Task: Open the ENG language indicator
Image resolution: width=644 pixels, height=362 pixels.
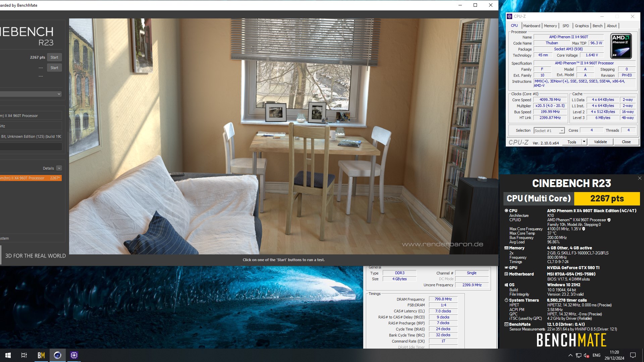Action: point(596,355)
